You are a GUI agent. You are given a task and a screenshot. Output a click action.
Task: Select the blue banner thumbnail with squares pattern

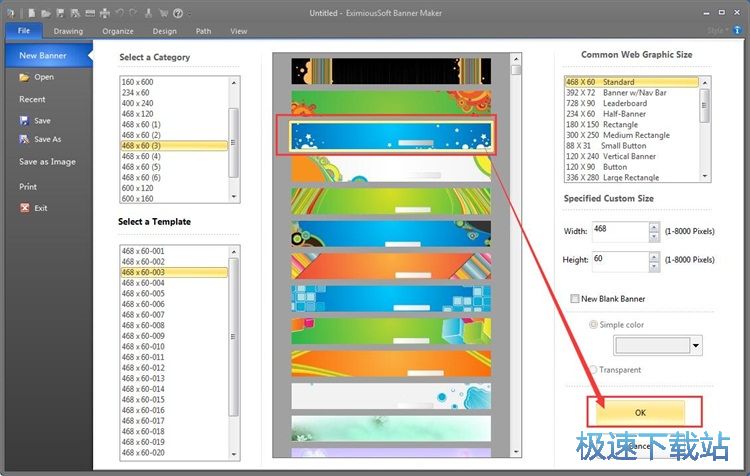point(391,299)
